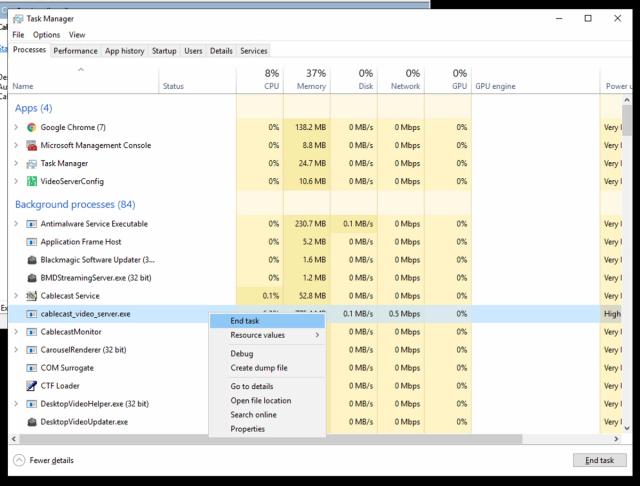Sort by the Status column header

point(198,80)
